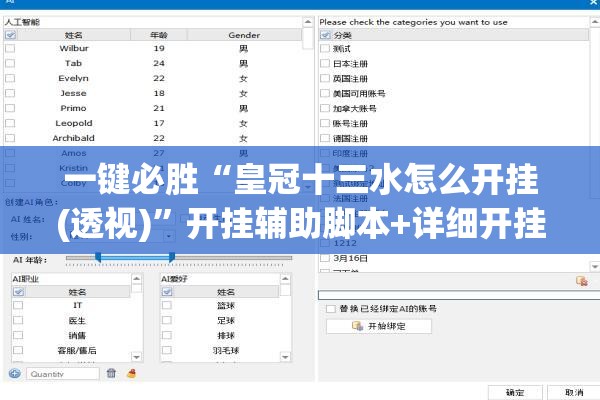Screen dimensions: 600x400
Task: Click the category icon above the search field
Action: (x=582, y=281)
